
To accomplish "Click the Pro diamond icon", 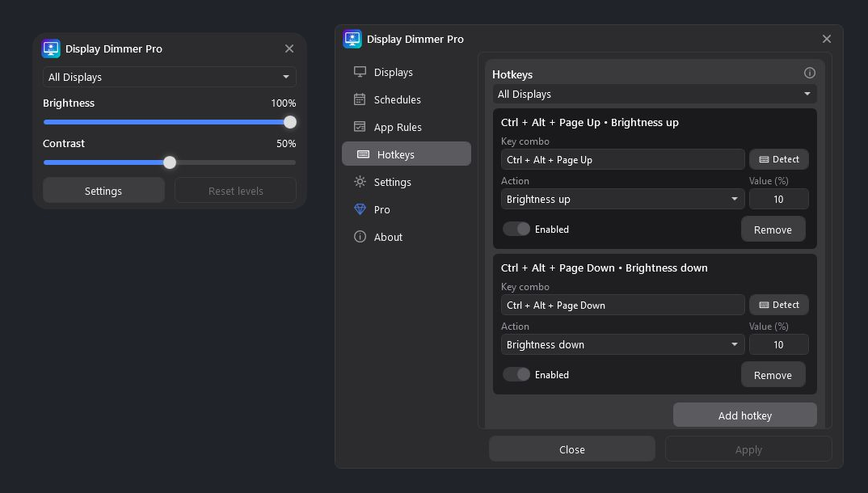I will point(360,209).
